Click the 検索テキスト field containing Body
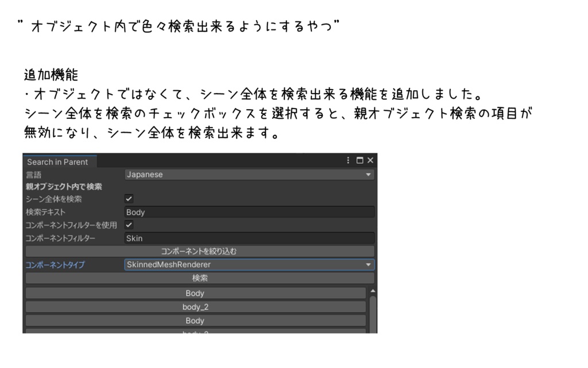This screenshot has height=368, width=588. pyautogui.click(x=250, y=211)
